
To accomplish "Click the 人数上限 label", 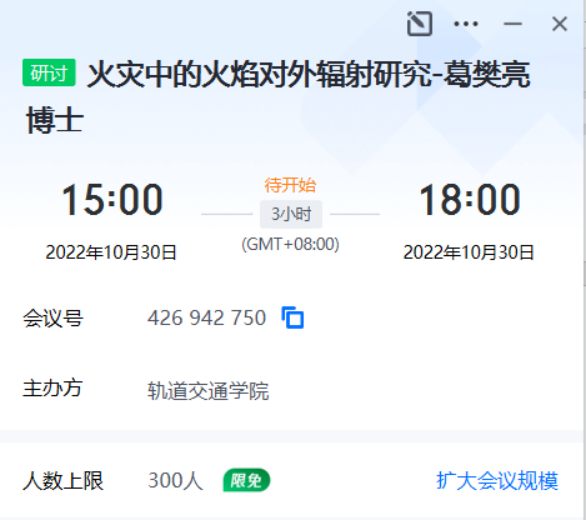I will coord(63,480).
